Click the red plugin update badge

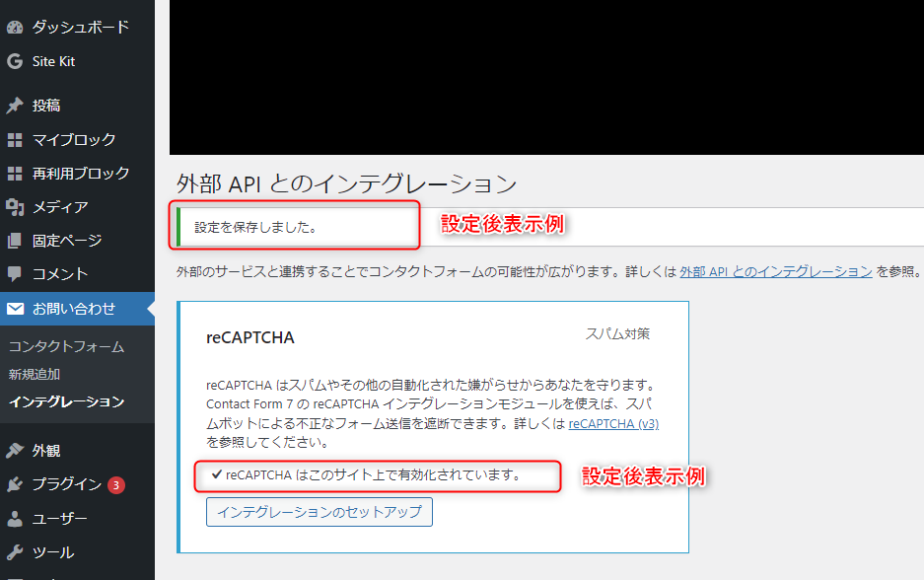pyautogui.click(x=116, y=485)
